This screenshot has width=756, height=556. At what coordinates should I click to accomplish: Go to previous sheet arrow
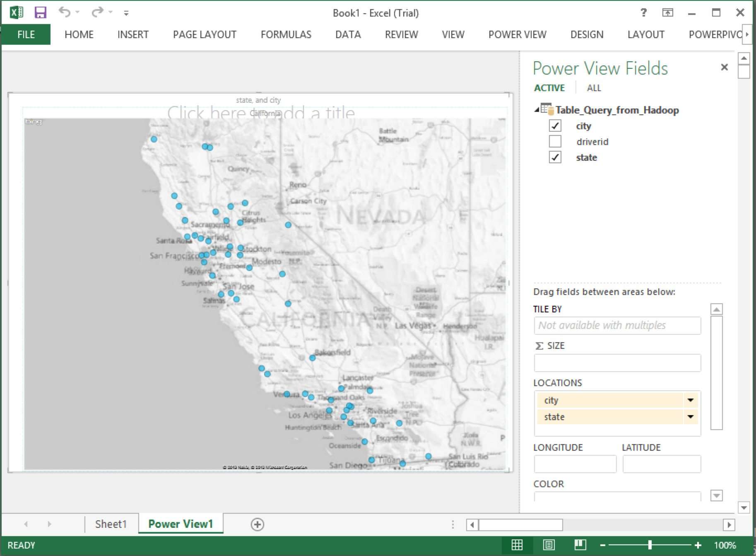[x=26, y=524]
